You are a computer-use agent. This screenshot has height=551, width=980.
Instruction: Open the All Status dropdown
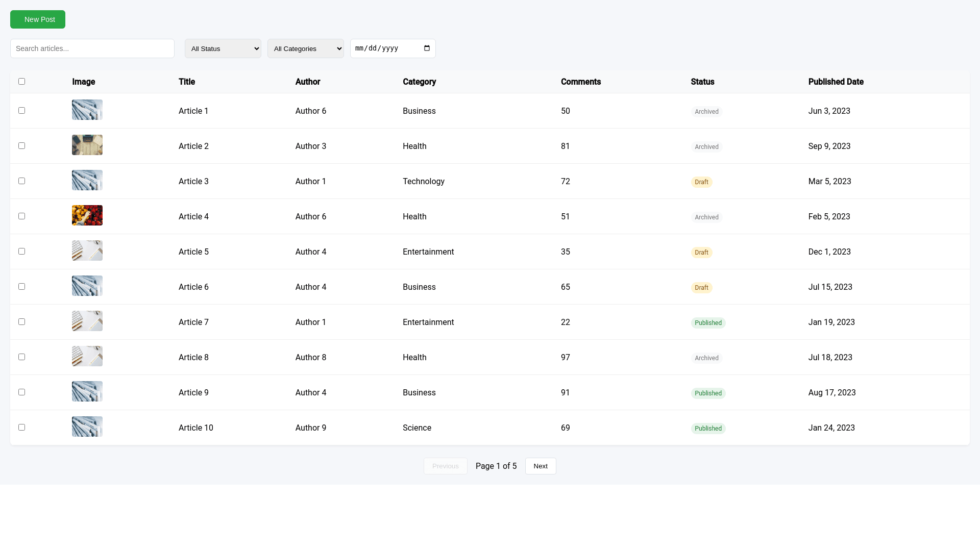[223, 48]
